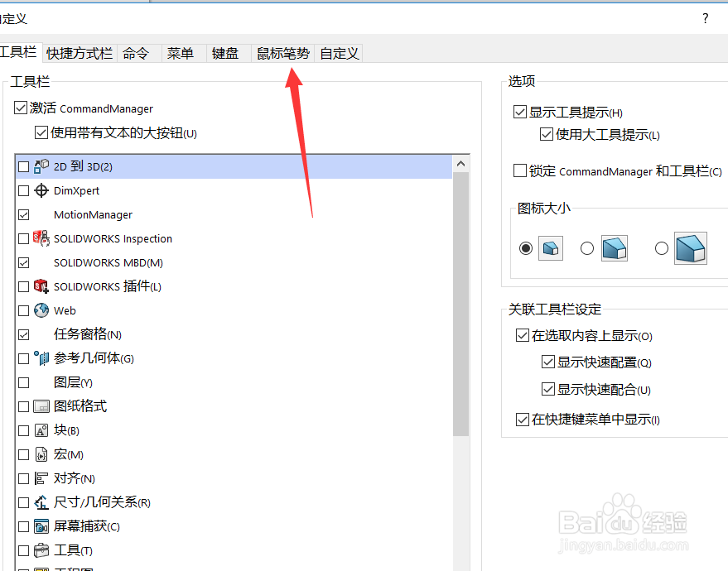Screen dimensions: 728x571
Task: Click the toolbar list scrollbar thumb
Action: [460, 304]
